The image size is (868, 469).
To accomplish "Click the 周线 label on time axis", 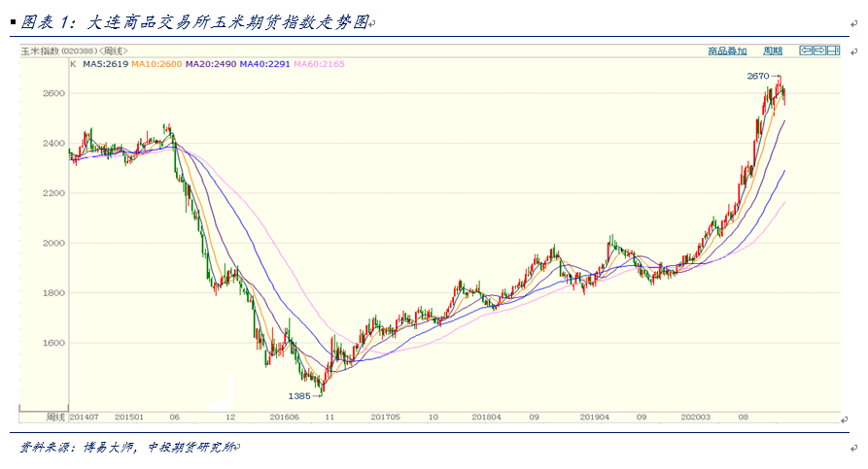I will coord(55,417).
